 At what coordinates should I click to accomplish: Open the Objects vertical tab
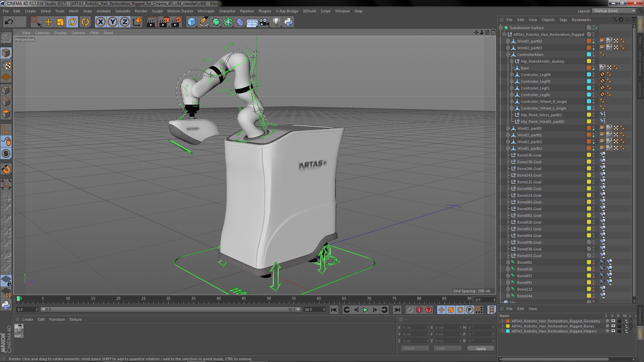pos(640,24)
